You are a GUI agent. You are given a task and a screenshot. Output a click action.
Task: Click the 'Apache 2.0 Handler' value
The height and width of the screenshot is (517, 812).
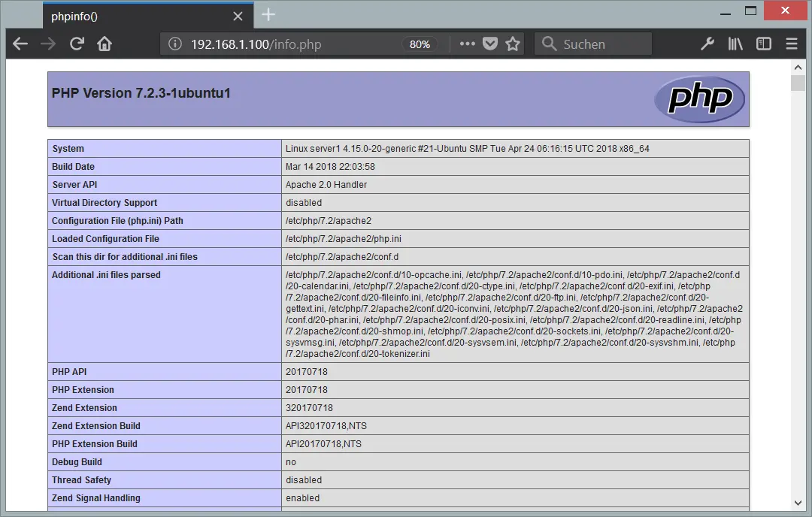[x=326, y=185]
